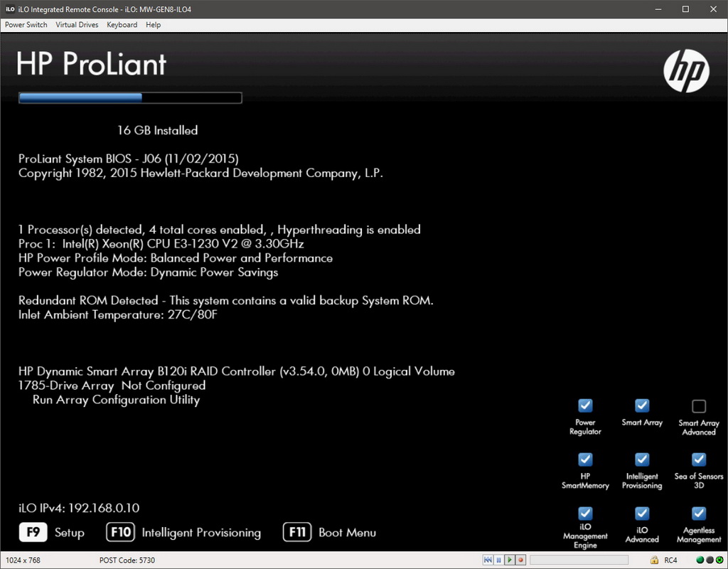Click the iLO app icon in title bar
Image resolution: width=728 pixels, height=569 pixels.
click(10, 9)
